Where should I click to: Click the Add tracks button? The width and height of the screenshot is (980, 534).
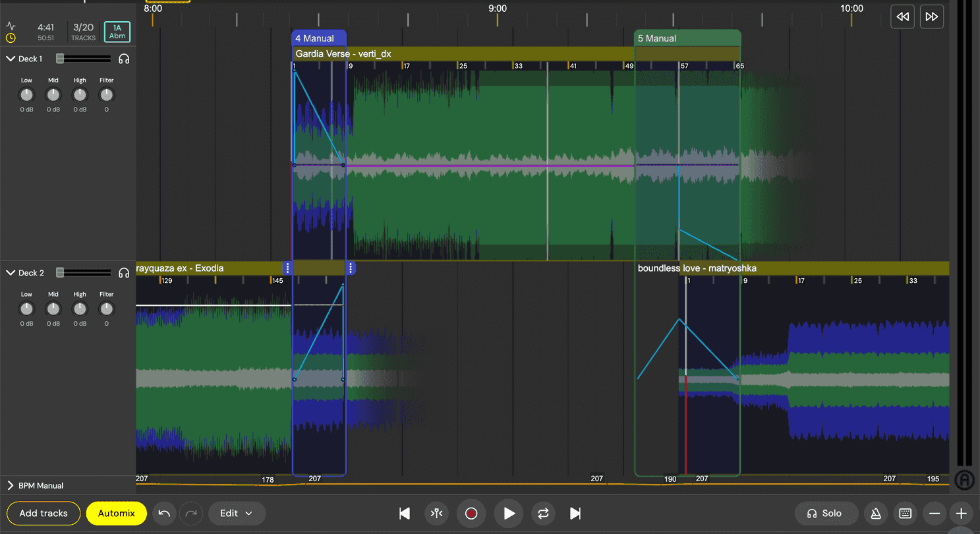pyautogui.click(x=43, y=514)
